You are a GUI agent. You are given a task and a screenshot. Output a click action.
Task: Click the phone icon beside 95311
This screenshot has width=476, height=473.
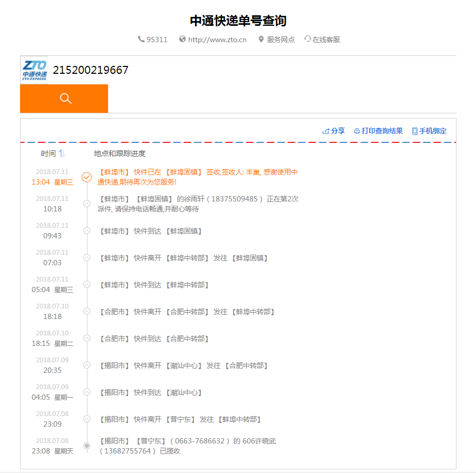click(x=141, y=39)
